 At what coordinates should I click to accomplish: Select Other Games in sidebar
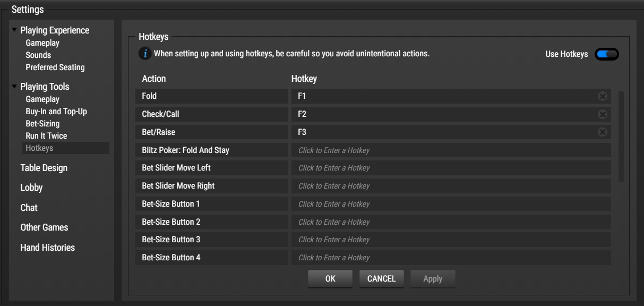click(44, 227)
